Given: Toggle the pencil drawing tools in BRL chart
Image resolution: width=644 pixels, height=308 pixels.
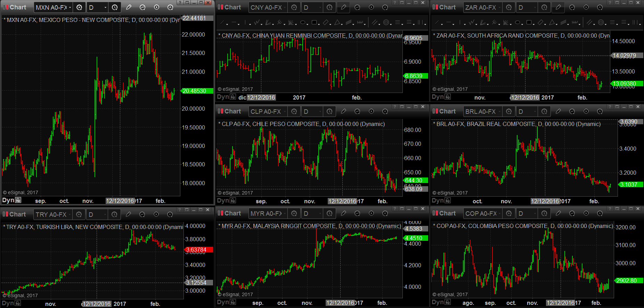Looking at the screenshot, I should (x=558, y=111).
